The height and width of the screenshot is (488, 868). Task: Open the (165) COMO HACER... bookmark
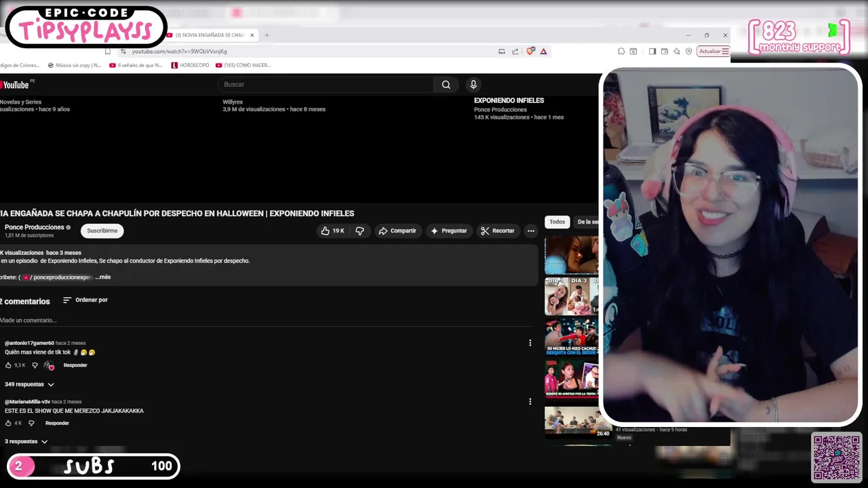tap(243, 66)
